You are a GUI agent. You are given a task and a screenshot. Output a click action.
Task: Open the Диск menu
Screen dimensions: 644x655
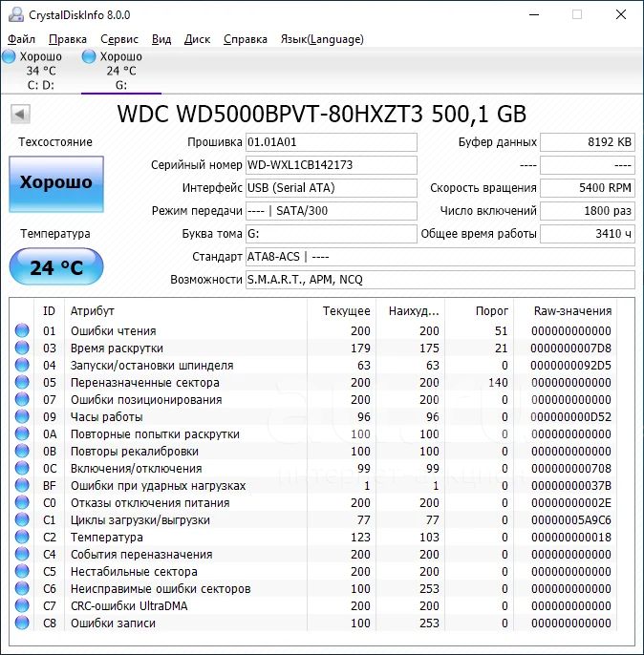coord(197,39)
